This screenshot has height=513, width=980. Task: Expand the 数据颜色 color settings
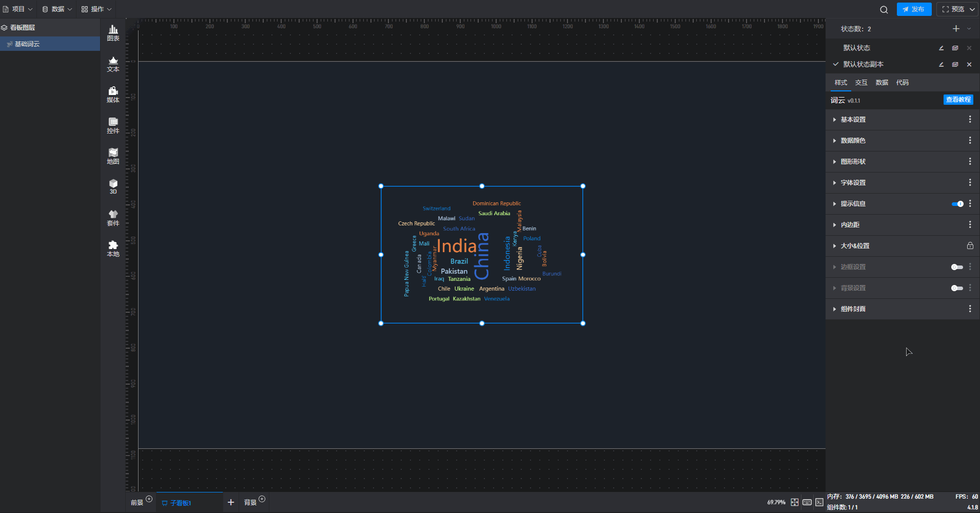click(853, 141)
